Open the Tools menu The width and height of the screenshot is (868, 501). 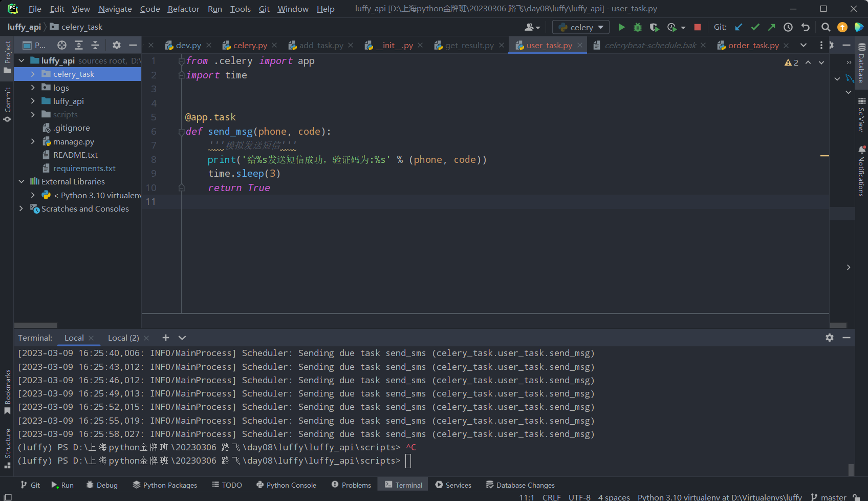240,9
